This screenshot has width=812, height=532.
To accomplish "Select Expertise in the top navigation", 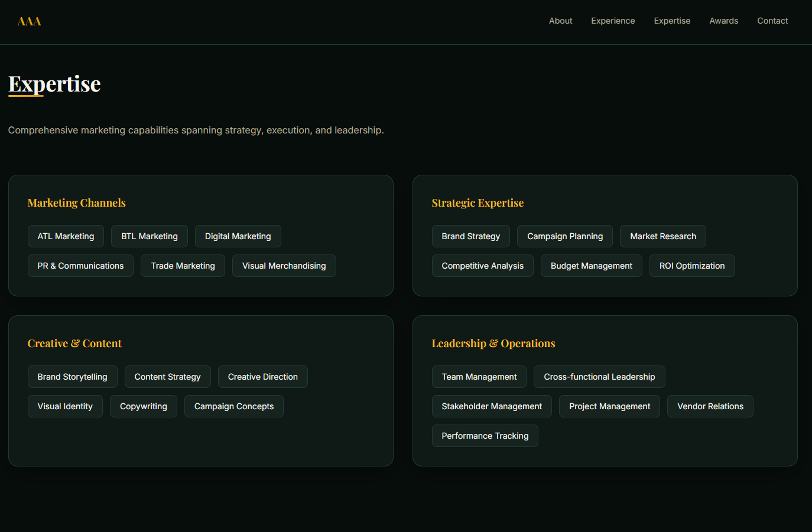I will (672, 21).
